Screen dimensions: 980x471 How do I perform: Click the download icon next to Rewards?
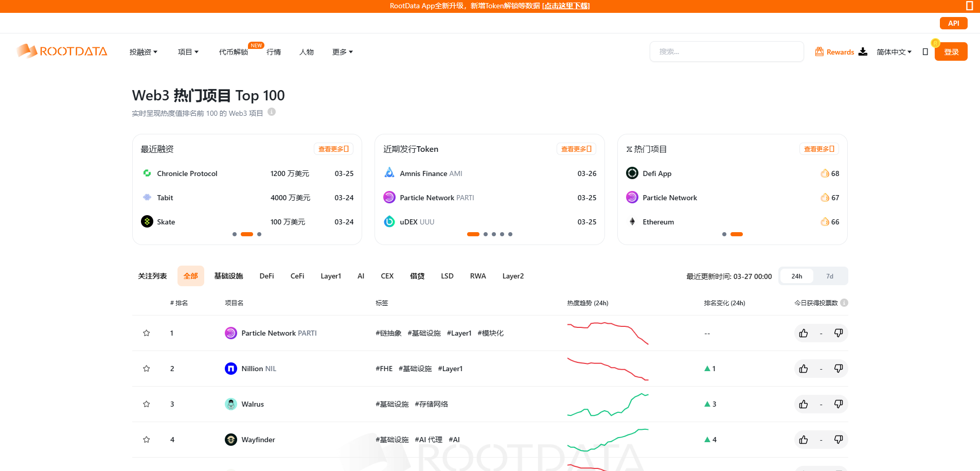863,51
